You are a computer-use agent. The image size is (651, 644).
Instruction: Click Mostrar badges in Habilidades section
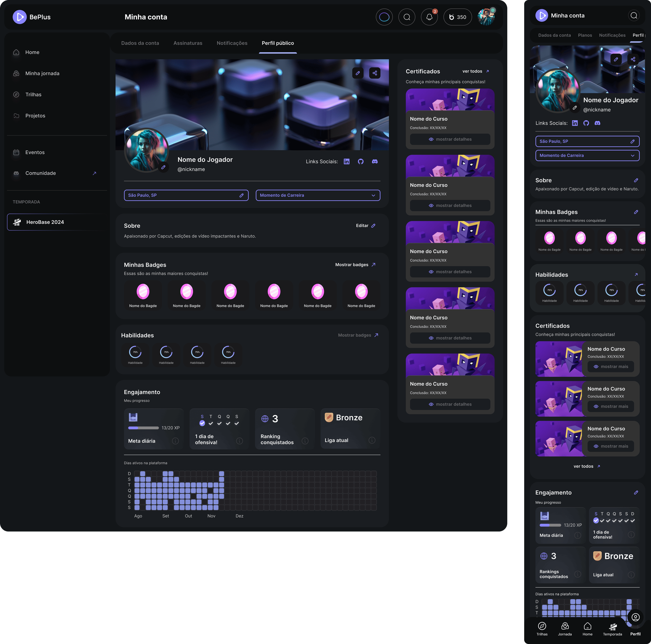[x=358, y=335]
